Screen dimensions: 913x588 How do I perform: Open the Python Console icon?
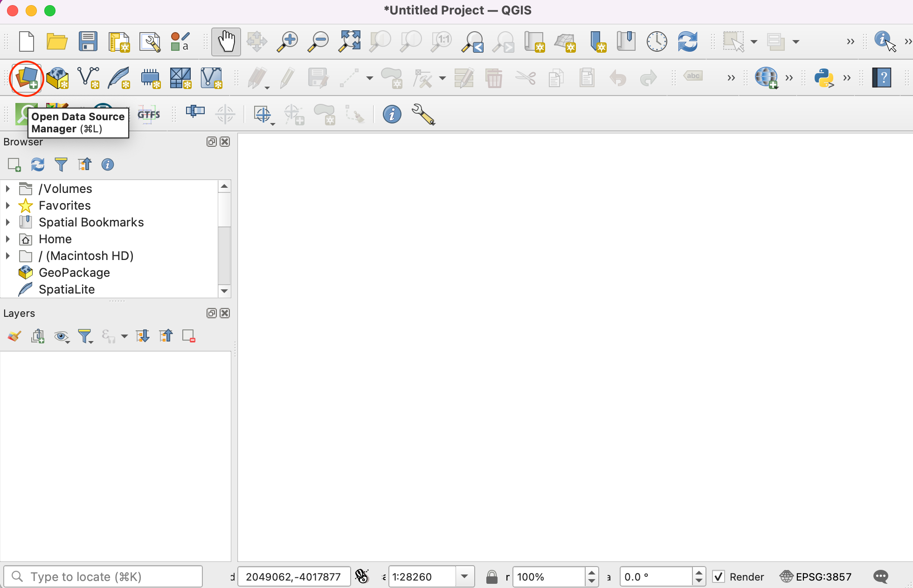pos(824,78)
